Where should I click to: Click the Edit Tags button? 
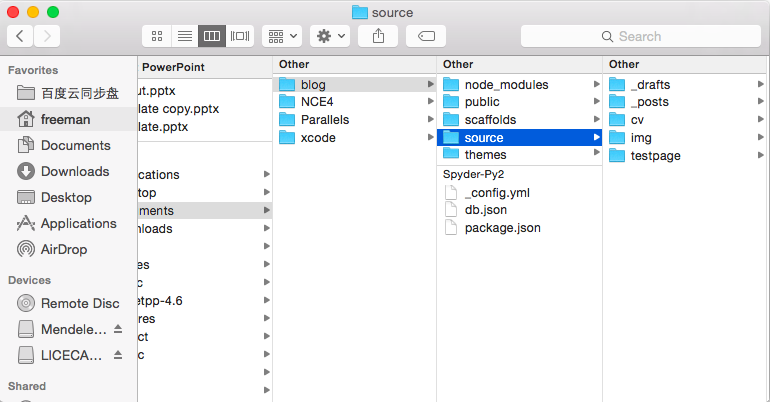point(425,36)
